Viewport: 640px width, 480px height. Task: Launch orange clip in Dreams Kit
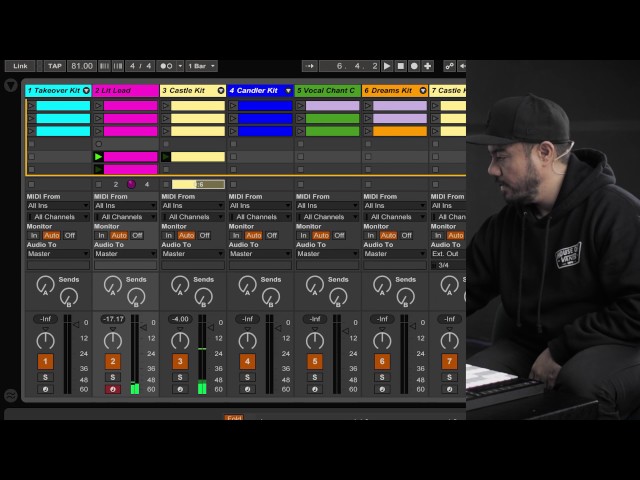[368, 131]
